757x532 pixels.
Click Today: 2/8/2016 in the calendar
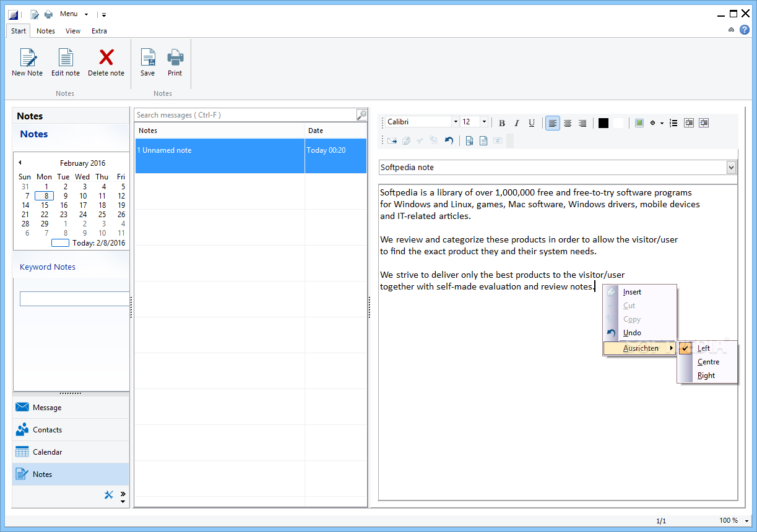coord(98,243)
